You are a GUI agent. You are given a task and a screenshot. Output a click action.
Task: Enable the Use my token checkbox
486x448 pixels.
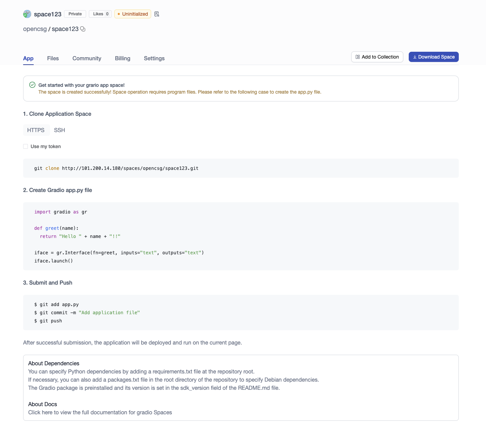click(26, 146)
